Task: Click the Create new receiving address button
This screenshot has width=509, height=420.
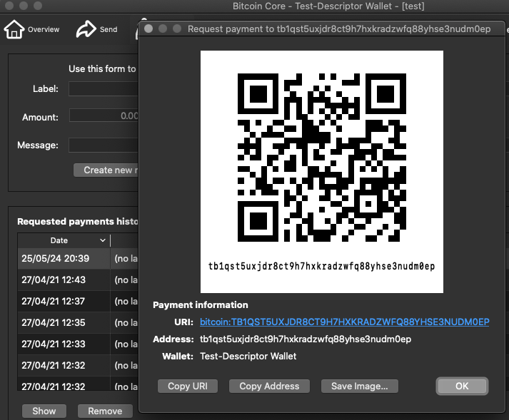Action: coord(106,170)
